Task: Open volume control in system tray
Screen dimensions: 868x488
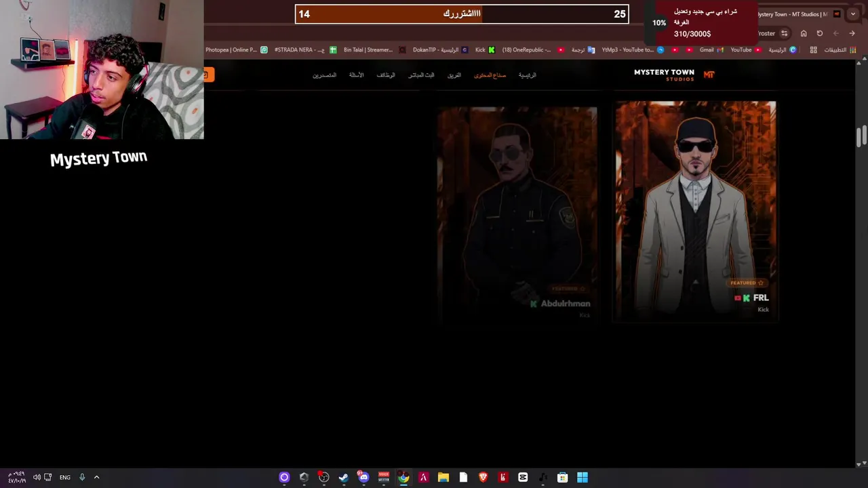Action: [x=37, y=477]
